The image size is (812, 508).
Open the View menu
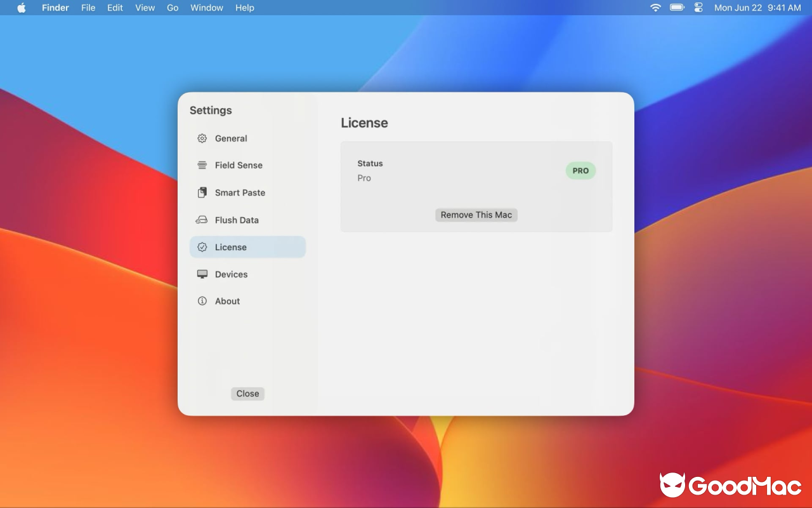(145, 8)
